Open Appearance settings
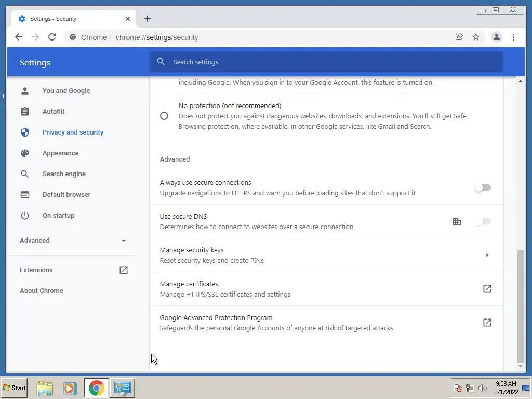Screen dimensions: 532x399 (60, 153)
